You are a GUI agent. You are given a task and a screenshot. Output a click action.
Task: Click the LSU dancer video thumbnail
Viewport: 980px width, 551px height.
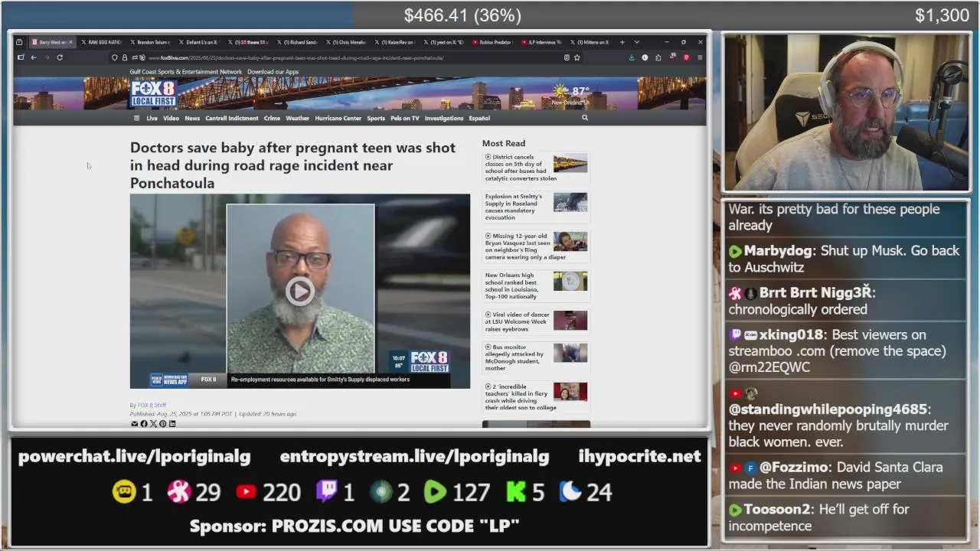(x=570, y=320)
